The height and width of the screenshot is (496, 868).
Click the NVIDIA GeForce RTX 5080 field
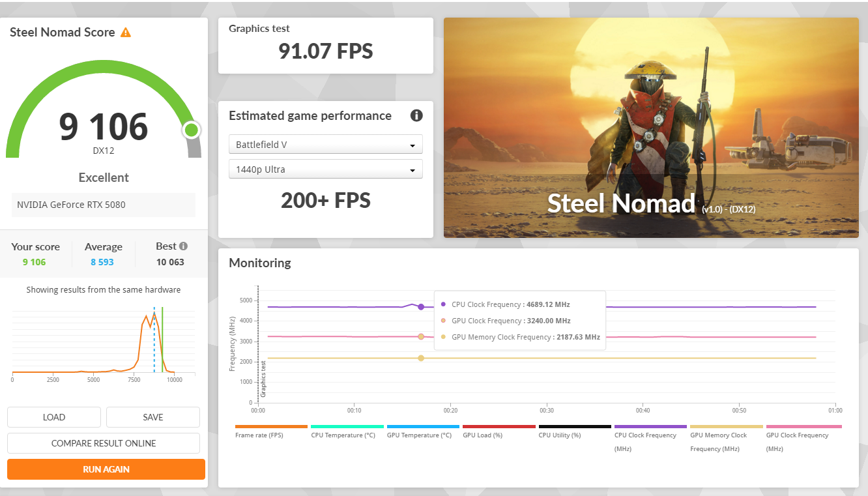(104, 205)
